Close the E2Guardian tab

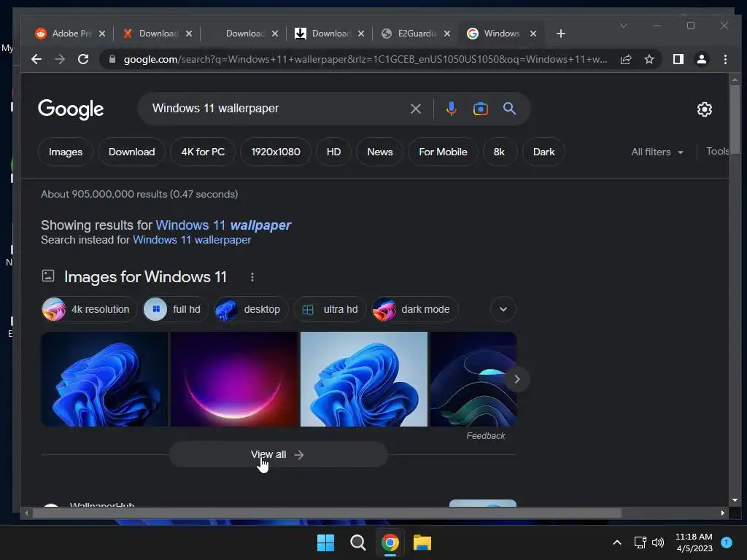coord(447,34)
